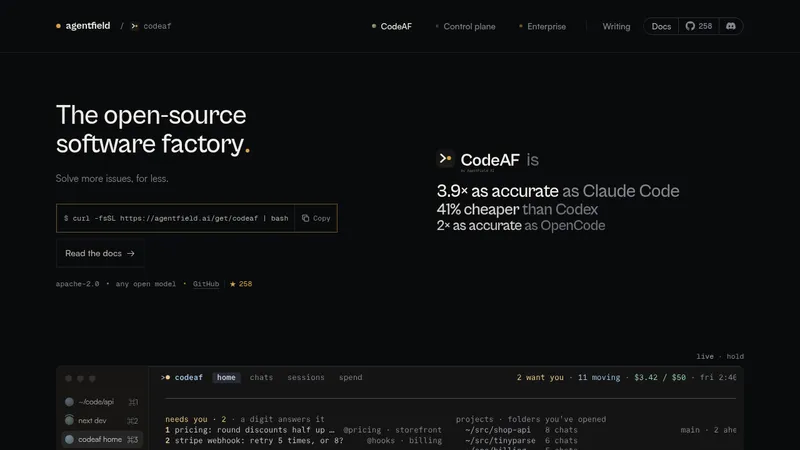Toggle the hold mode label
This screenshot has height=450, width=800.
click(x=735, y=356)
